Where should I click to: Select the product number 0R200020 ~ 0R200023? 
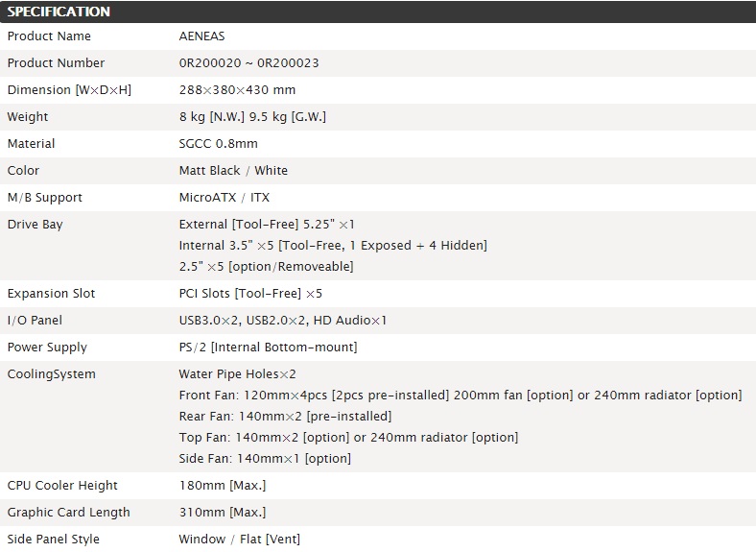point(248,63)
